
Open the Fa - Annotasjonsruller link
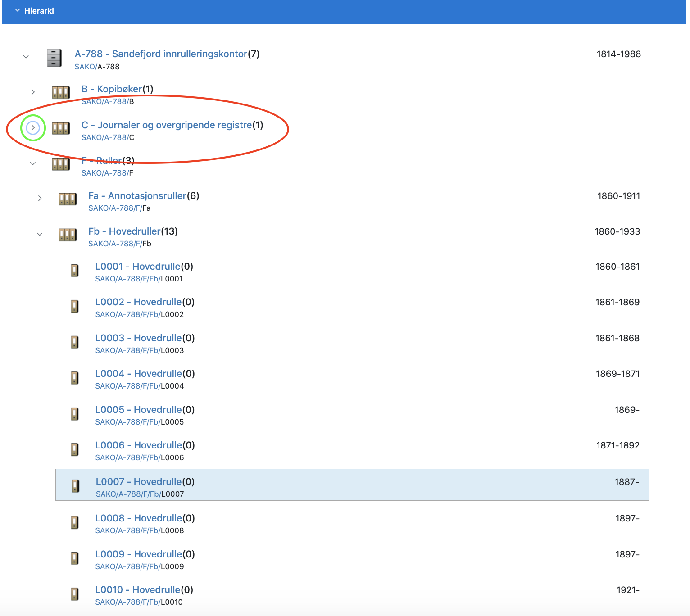pyautogui.click(x=137, y=196)
